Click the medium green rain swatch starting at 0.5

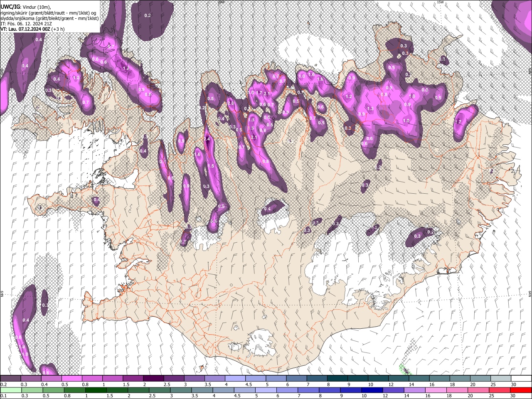pyautogui.click(x=53, y=390)
